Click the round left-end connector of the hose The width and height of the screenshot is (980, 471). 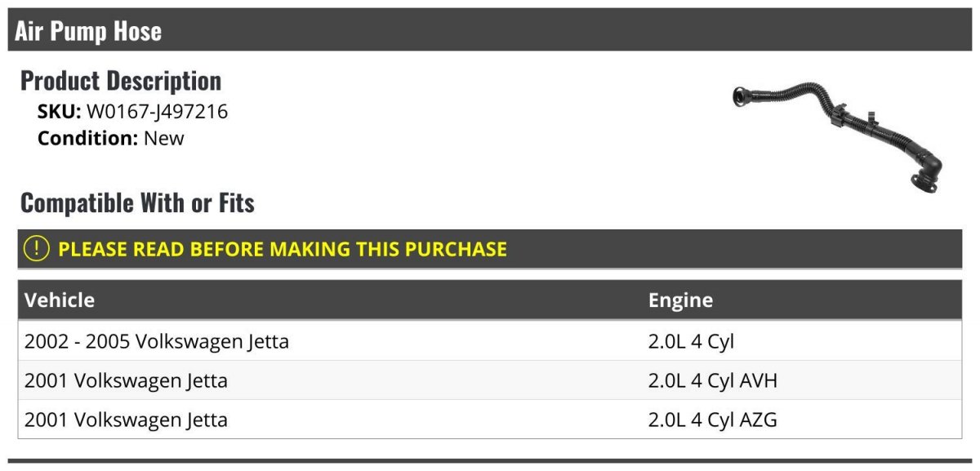point(742,97)
